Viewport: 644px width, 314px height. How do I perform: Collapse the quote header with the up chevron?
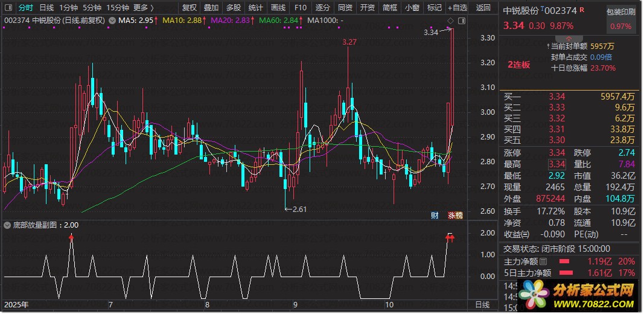point(569,38)
